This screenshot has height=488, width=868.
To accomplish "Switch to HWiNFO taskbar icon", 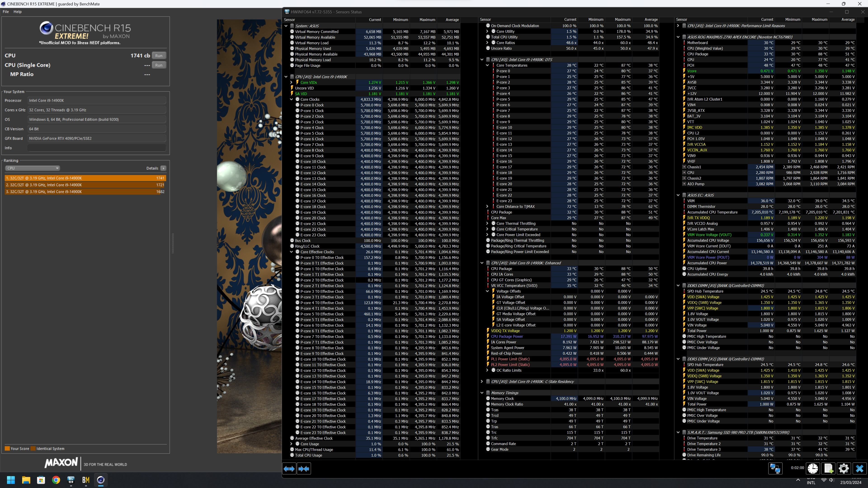I will (71, 480).
